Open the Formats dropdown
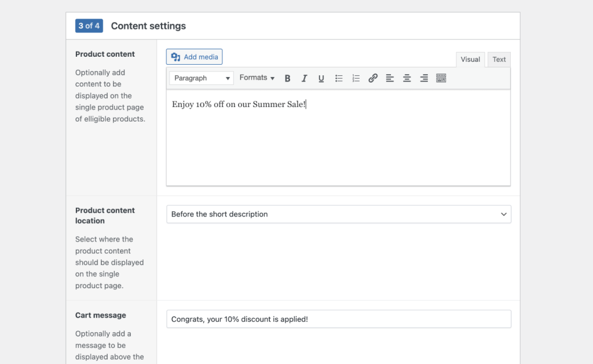 click(x=256, y=78)
